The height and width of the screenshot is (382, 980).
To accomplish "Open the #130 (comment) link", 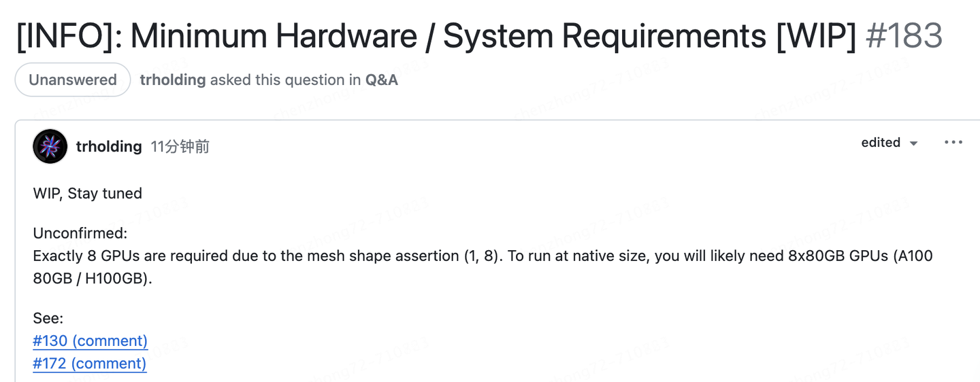I will pyautogui.click(x=90, y=341).
